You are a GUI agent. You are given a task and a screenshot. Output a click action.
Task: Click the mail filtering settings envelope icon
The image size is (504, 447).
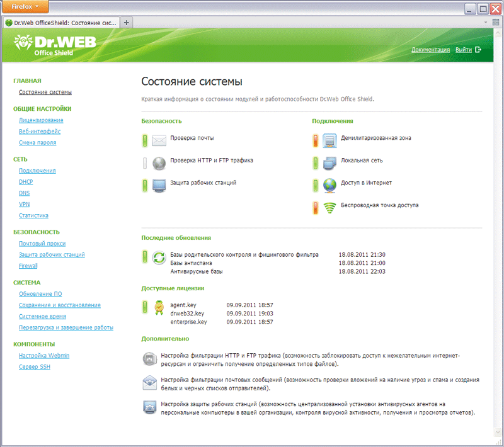tap(149, 383)
